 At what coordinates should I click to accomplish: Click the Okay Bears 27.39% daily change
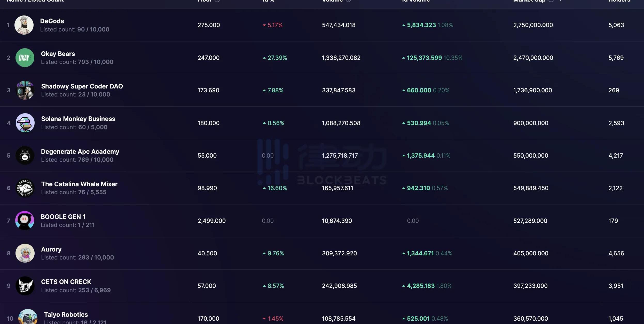[x=277, y=58]
